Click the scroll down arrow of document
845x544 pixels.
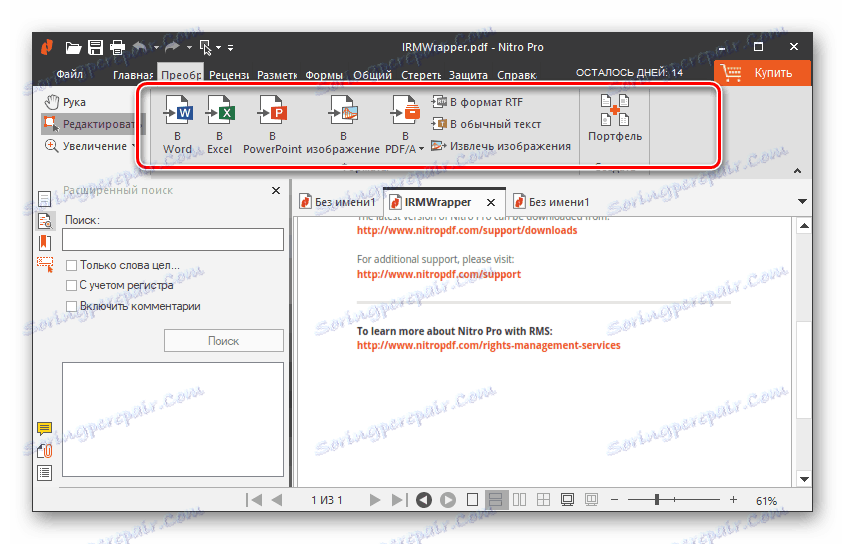click(804, 479)
